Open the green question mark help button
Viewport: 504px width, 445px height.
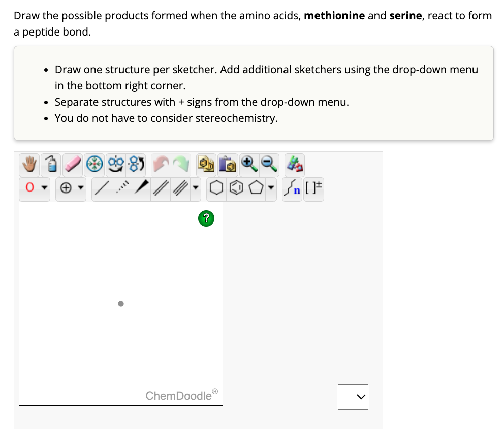click(206, 218)
